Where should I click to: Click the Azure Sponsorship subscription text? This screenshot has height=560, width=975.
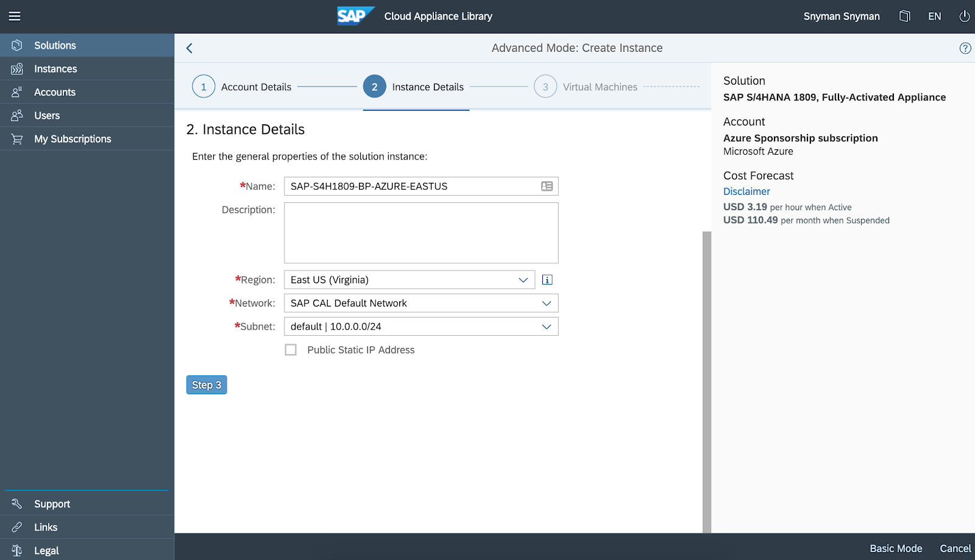tap(801, 138)
